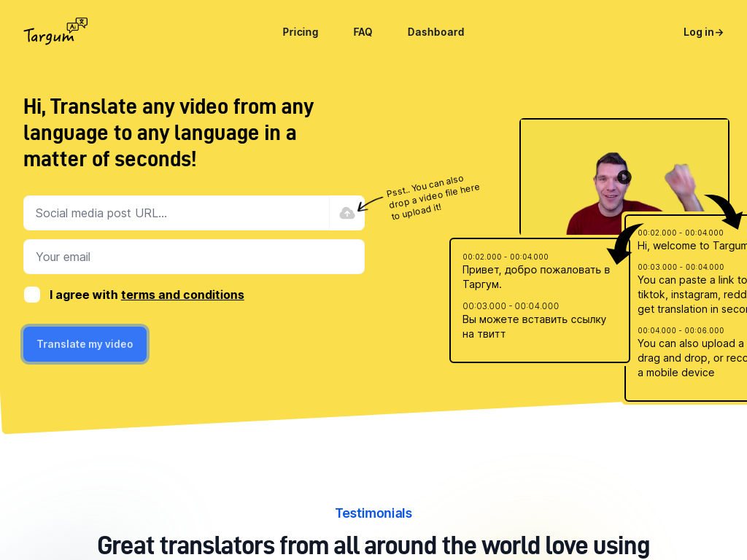This screenshot has height=560, width=747.
Task: Click the headline "Hi, Translate any video"
Action: coord(169,133)
